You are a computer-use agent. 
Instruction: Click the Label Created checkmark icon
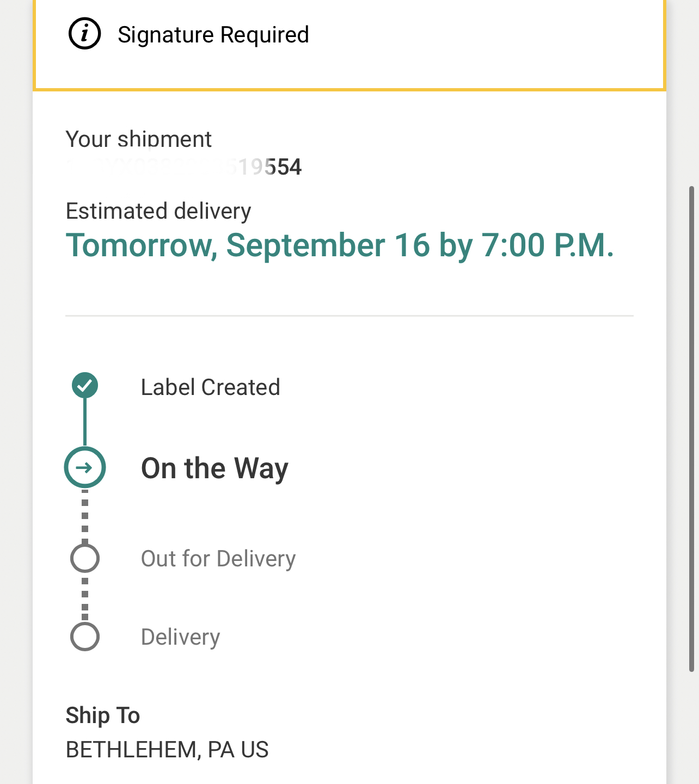tap(85, 386)
